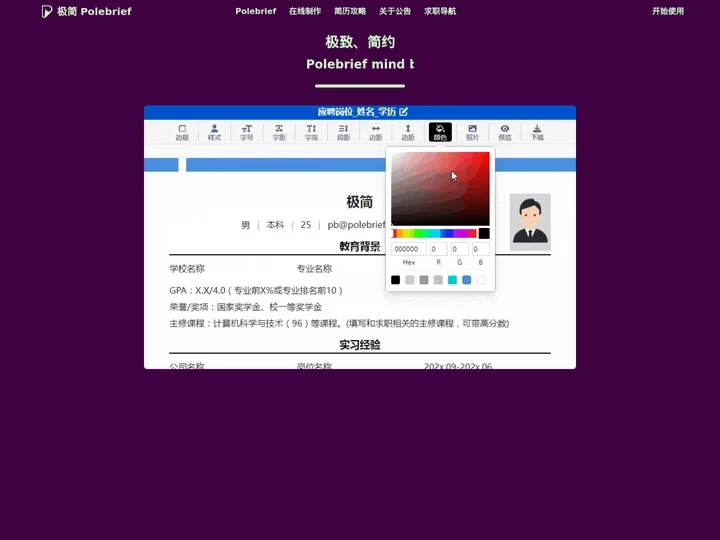The height and width of the screenshot is (540, 720).
Task: Open the Polebrief nav menu item
Action: click(x=256, y=11)
